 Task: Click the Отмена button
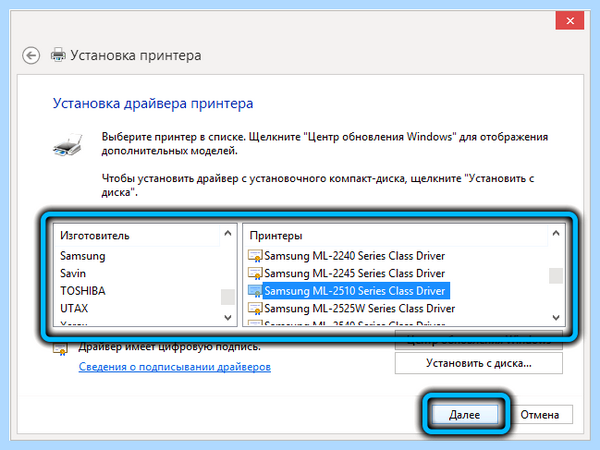(x=540, y=415)
